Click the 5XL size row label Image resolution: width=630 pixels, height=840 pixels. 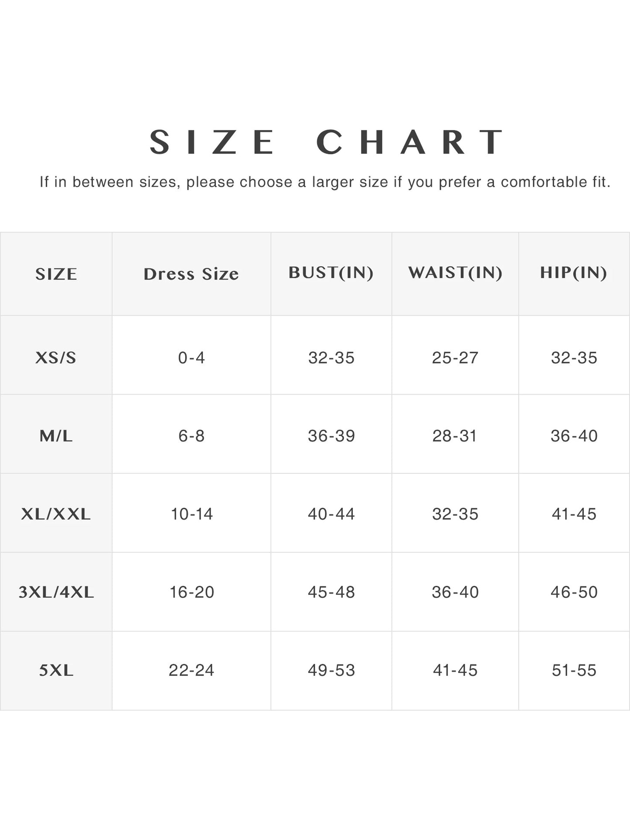click(56, 670)
